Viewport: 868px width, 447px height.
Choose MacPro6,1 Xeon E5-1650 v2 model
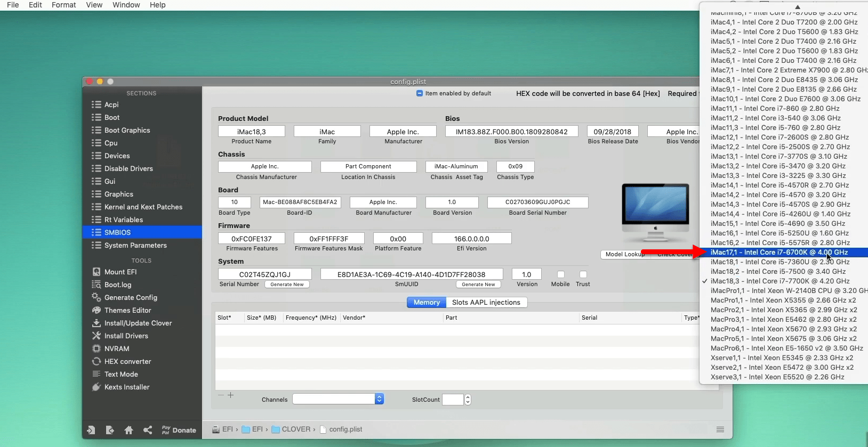[784, 348]
